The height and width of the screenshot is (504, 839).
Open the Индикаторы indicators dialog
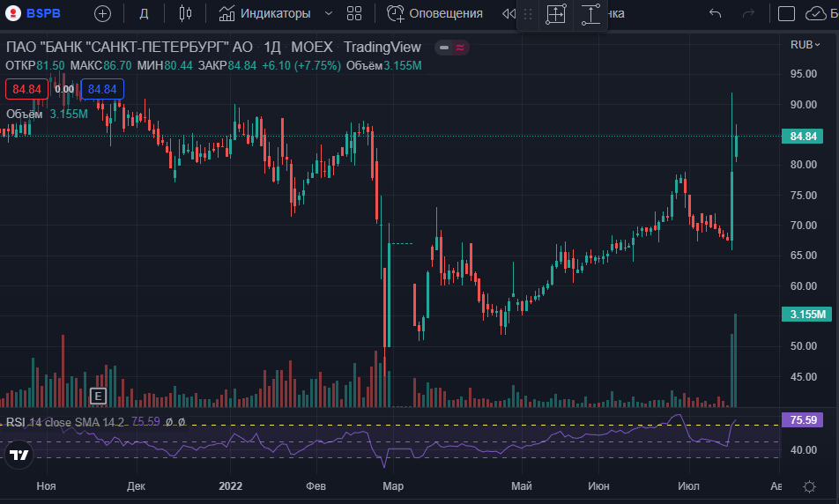265,13
